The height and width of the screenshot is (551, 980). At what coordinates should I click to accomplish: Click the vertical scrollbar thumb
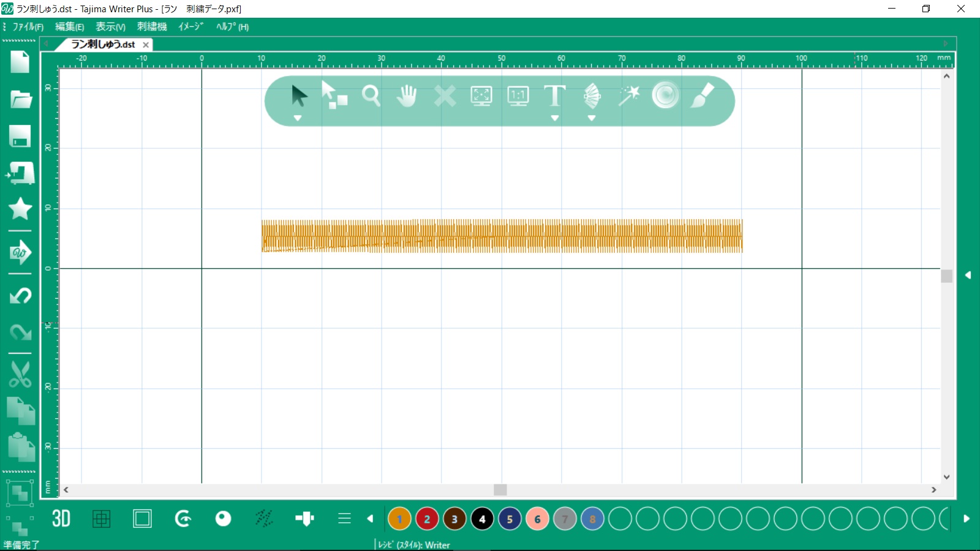point(947,276)
